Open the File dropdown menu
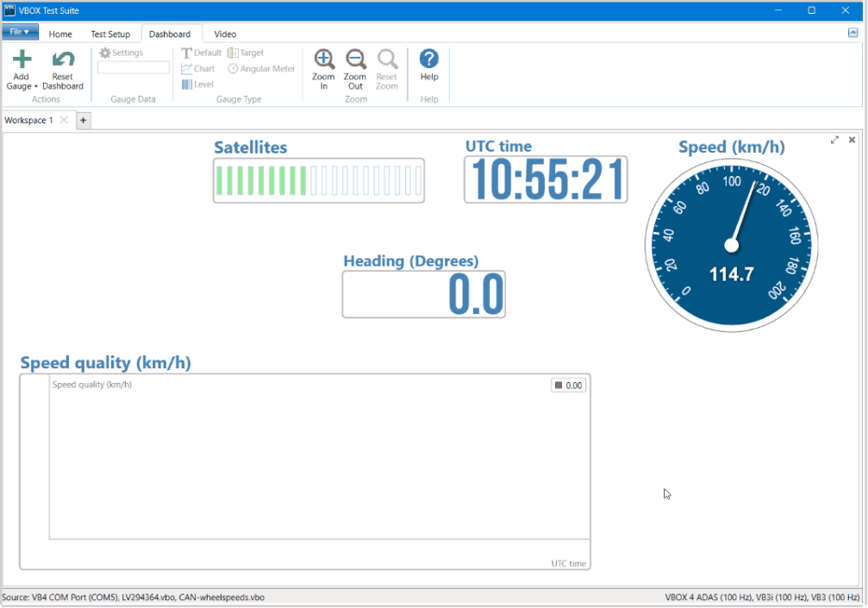868x608 pixels. (x=20, y=33)
